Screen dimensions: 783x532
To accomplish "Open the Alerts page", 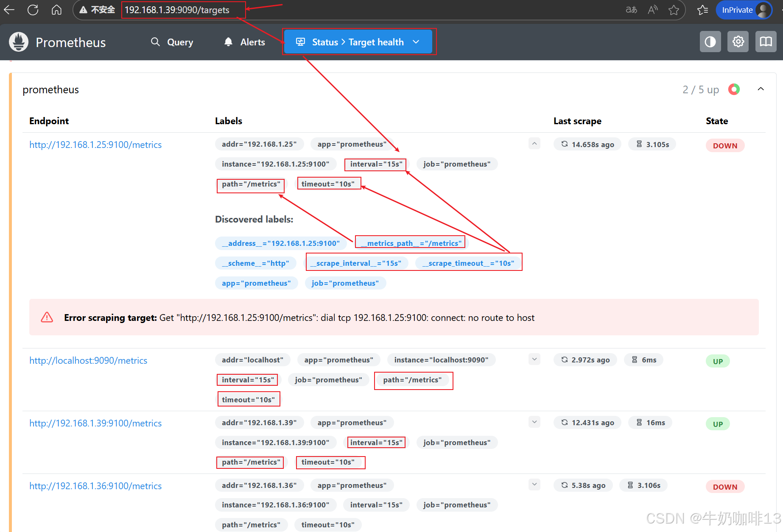I will point(244,42).
